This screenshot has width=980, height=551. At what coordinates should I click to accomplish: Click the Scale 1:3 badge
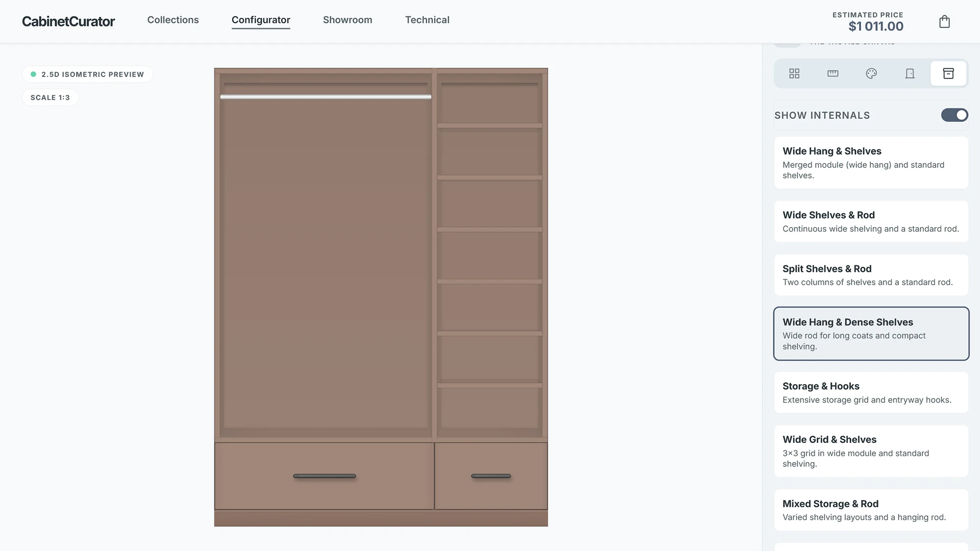click(x=50, y=97)
